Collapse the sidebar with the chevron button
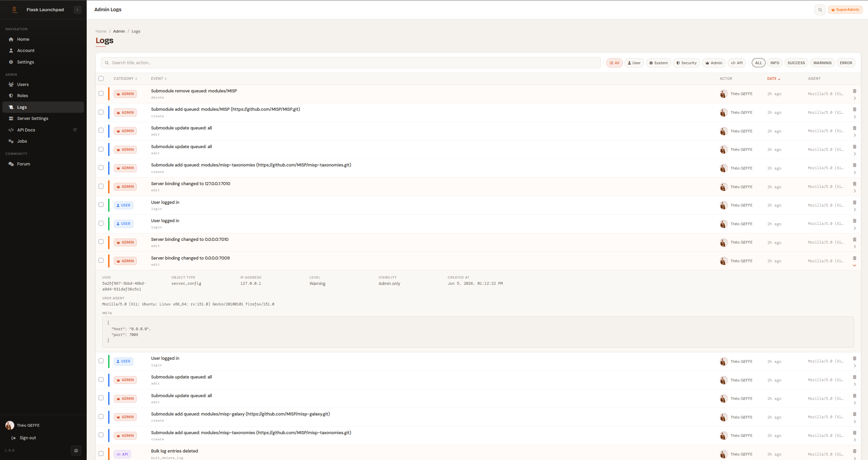Screen dimensions: 868x460 tap(78, 10)
